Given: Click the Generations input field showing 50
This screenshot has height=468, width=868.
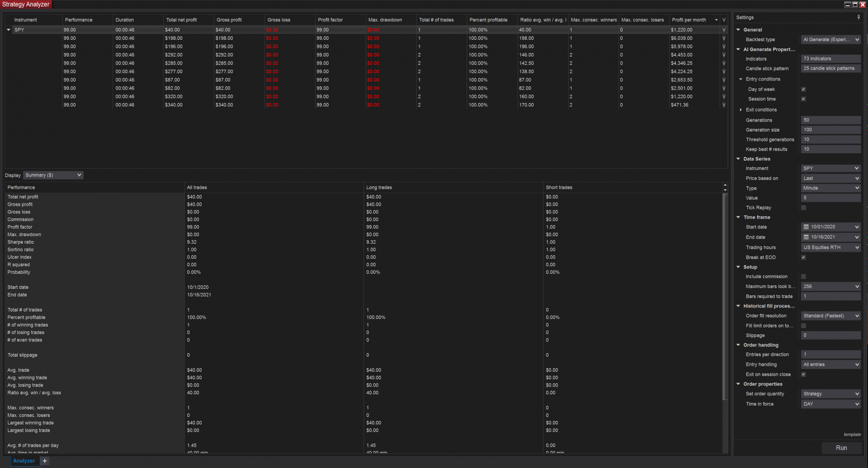Looking at the screenshot, I should pyautogui.click(x=830, y=120).
